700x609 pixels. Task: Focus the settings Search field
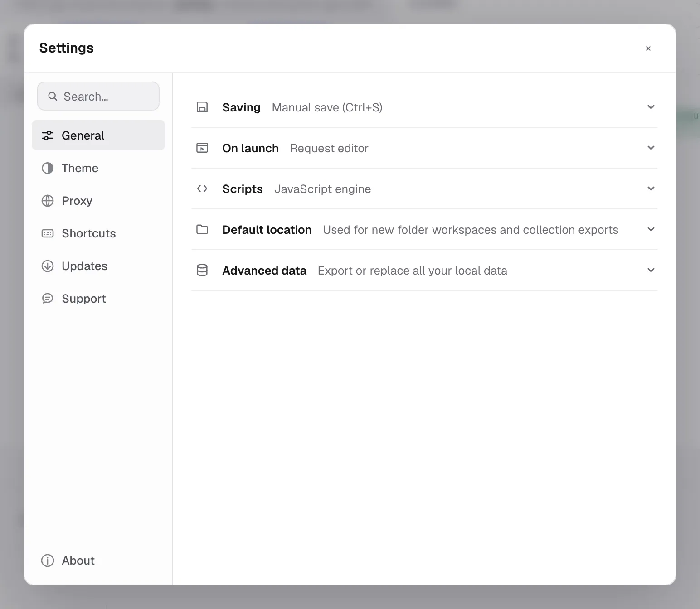[98, 96]
